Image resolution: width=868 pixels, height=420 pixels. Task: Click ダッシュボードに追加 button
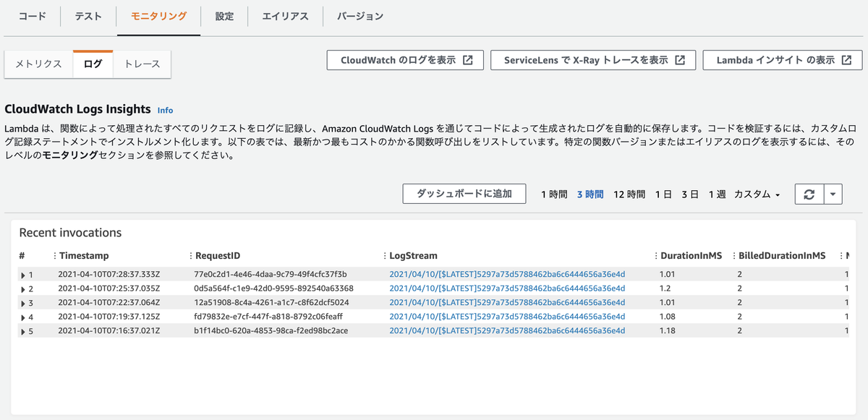point(464,194)
